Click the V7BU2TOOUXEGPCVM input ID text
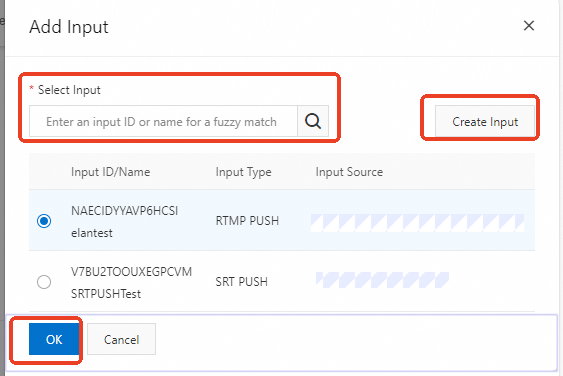Image resolution: width=563 pixels, height=376 pixels. [x=131, y=272]
